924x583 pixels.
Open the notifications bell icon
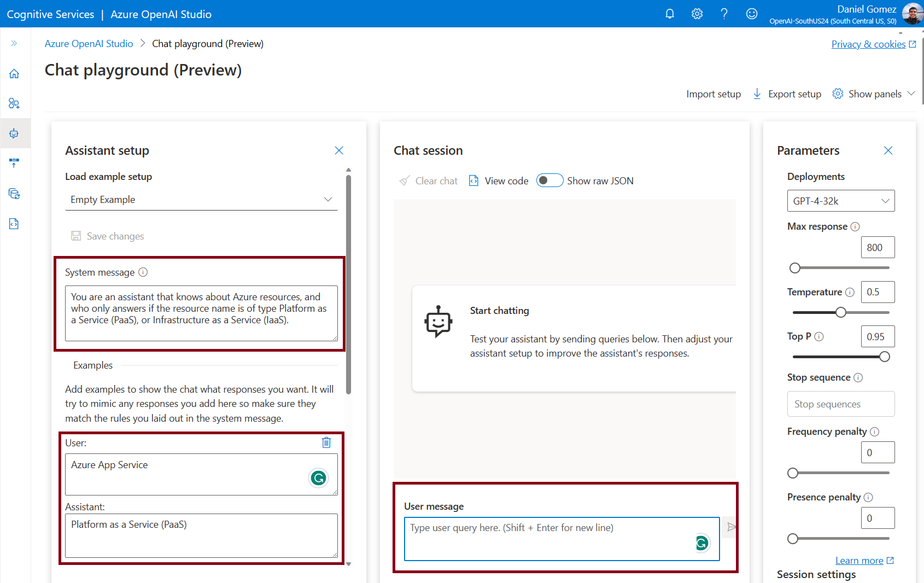pos(670,14)
